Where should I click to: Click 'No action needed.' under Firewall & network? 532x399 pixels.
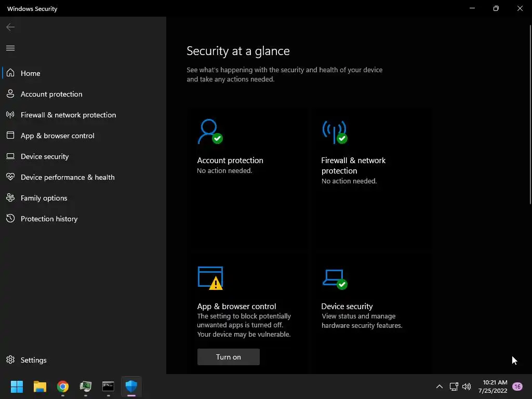click(x=349, y=181)
